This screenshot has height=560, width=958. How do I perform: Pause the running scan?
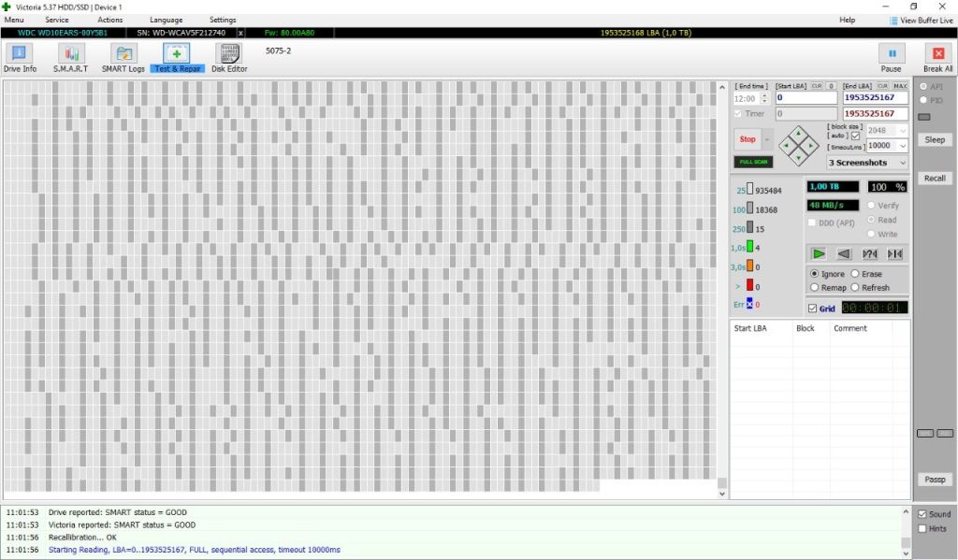click(x=892, y=58)
